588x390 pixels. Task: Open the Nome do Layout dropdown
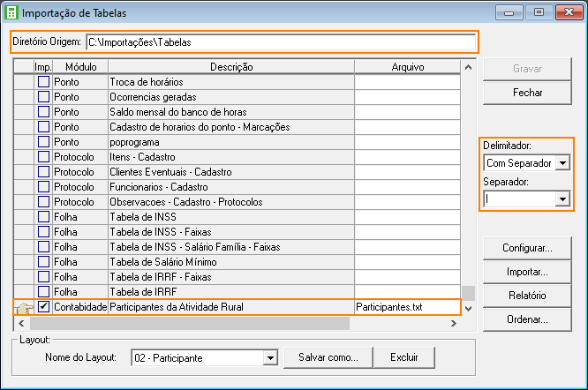pyautogui.click(x=270, y=357)
